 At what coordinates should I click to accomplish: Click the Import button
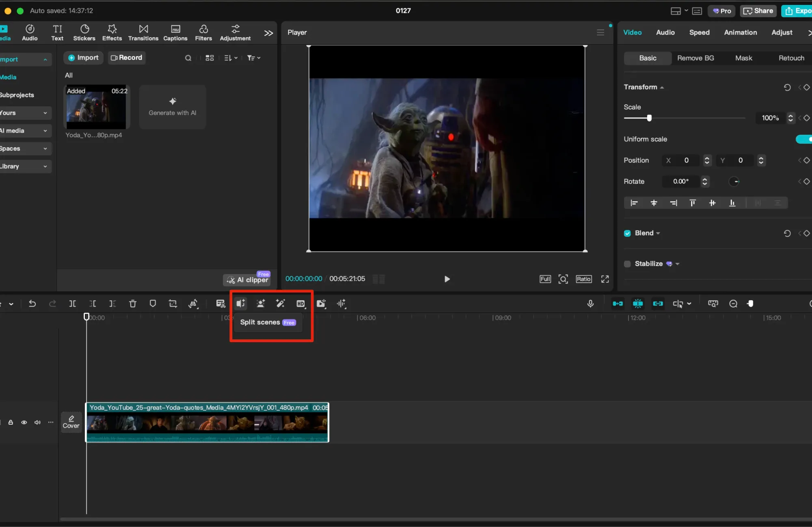83,58
